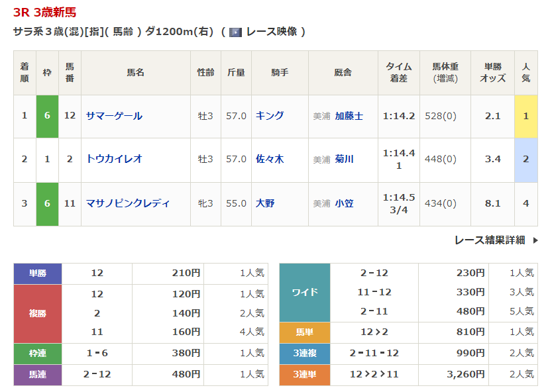Open jockey キング profile
This screenshot has height=392, width=550.
tap(270, 116)
